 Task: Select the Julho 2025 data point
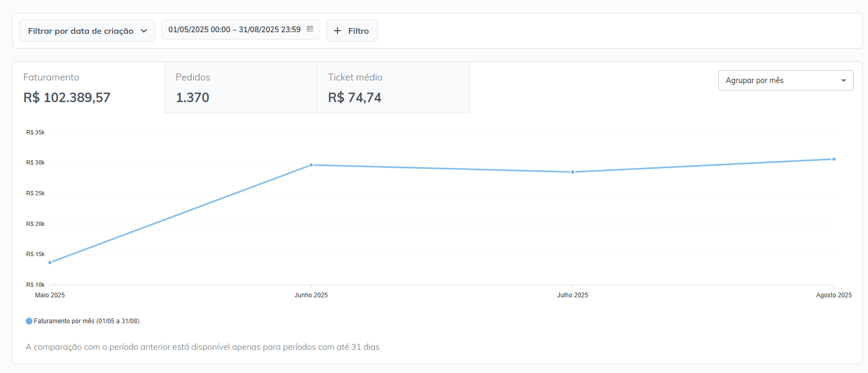[x=572, y=172]
